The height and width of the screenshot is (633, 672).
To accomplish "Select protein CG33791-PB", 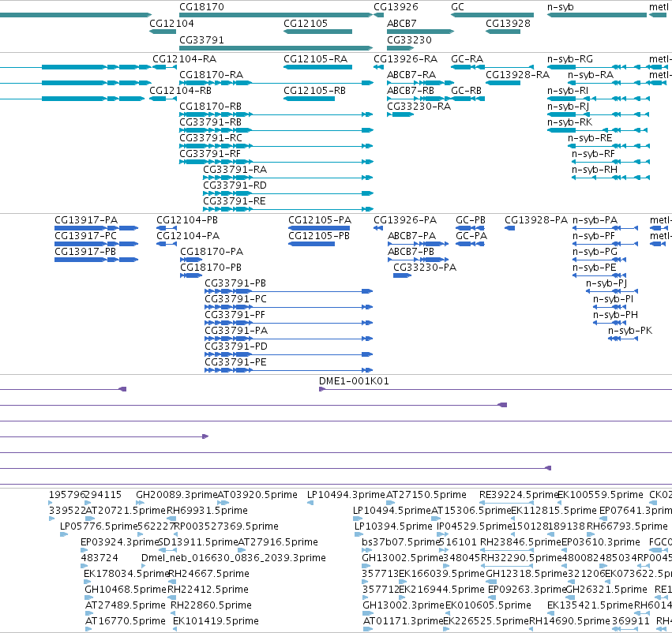I will pos(289,291).
